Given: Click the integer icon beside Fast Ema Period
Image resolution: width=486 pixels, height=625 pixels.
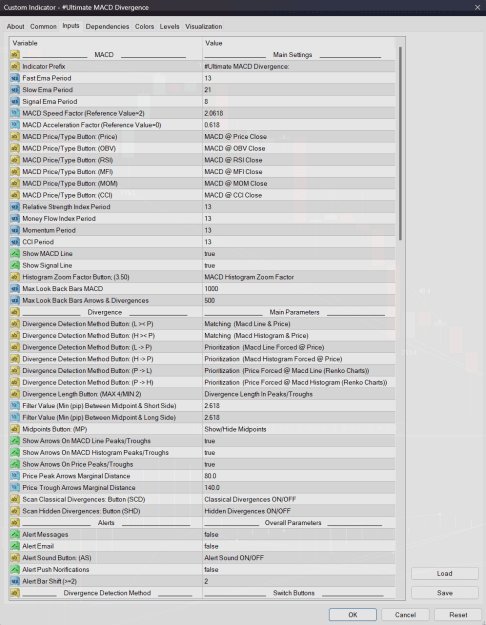Looking at the screenshot, I should point(15,78).
